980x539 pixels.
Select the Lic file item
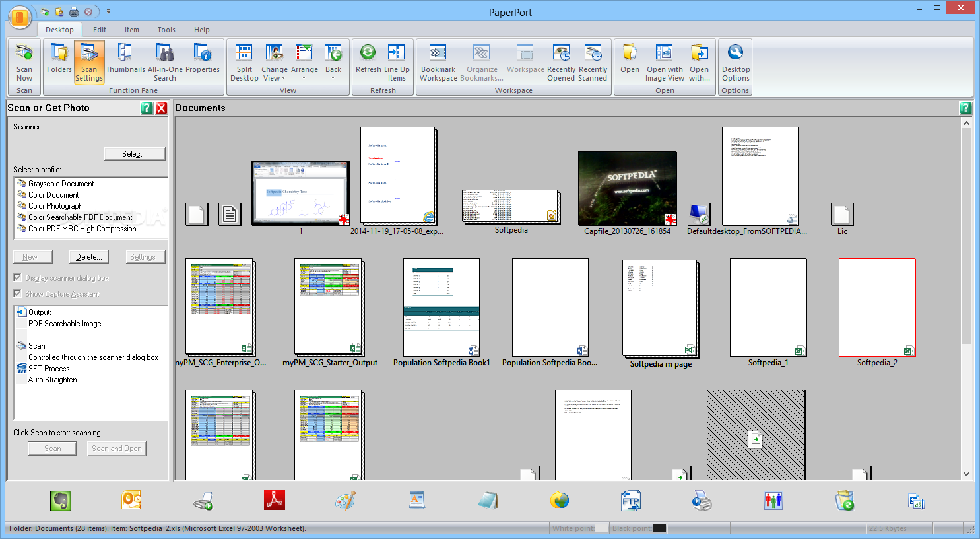click(x=842, y=214)
